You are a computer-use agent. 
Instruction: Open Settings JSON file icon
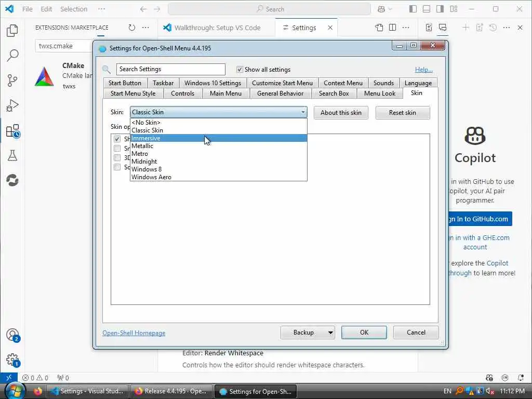(x=379, y=28)
